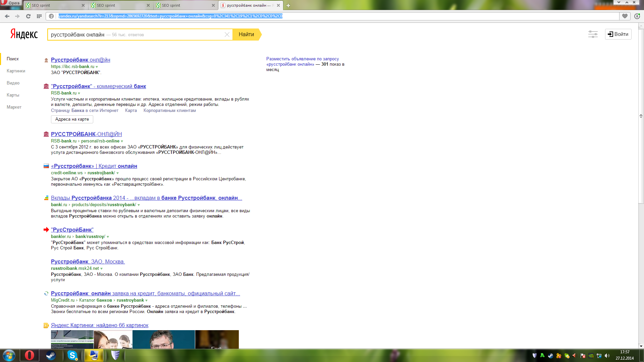
Task: Open the Корпоративным клиентам sitelink
Action: [170, 111]
